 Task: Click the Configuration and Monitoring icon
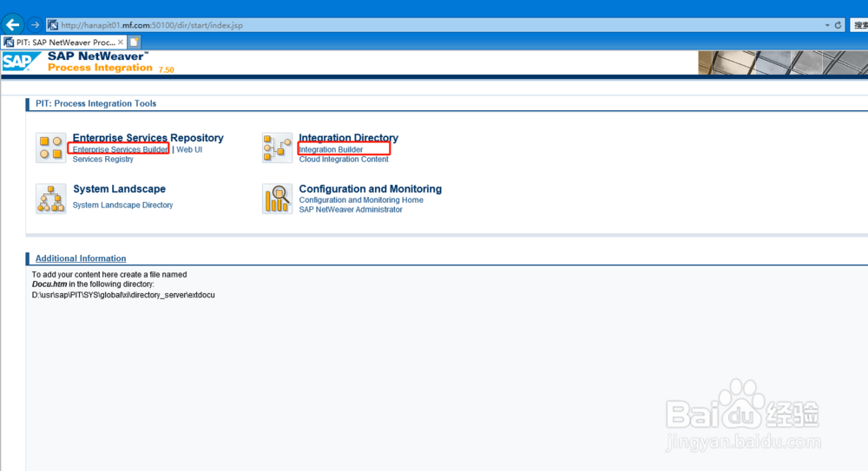point(278,199)
